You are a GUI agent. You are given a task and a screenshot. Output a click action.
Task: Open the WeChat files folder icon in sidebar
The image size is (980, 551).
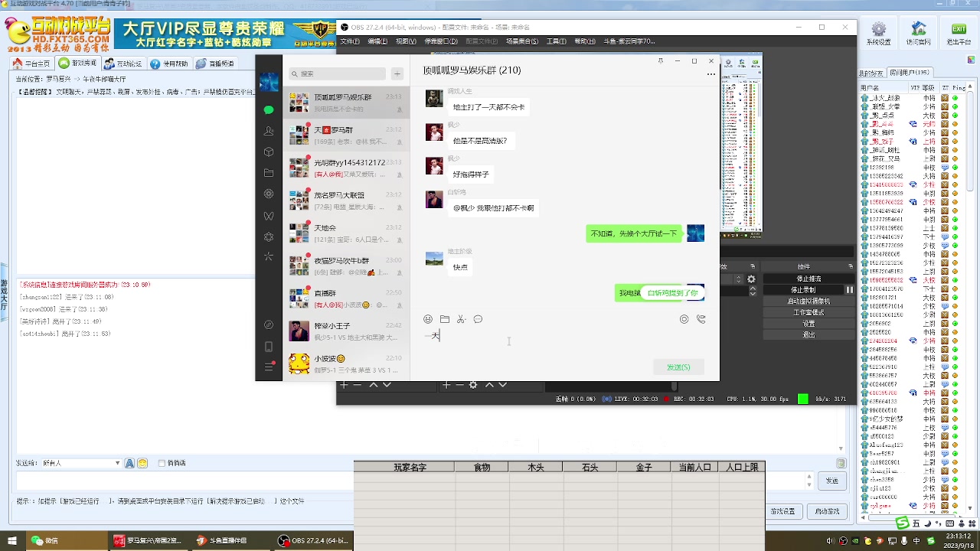pos(269,173)
